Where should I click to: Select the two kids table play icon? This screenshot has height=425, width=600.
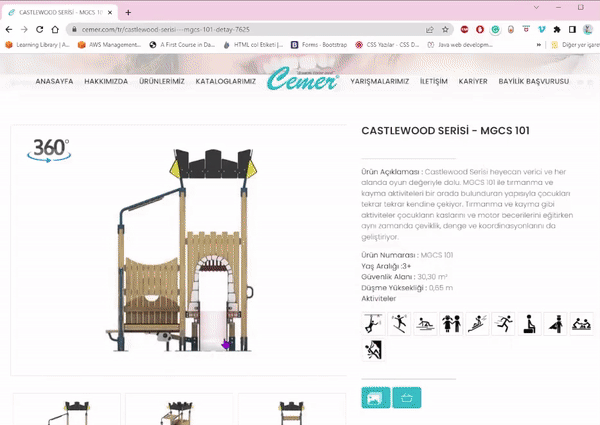[x=581, y=324]
